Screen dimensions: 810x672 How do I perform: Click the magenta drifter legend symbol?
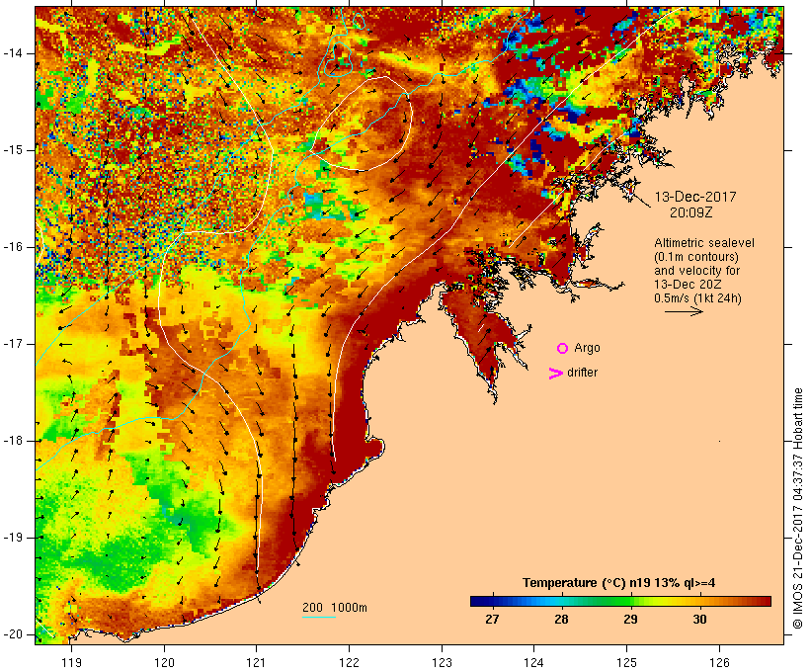555,374
